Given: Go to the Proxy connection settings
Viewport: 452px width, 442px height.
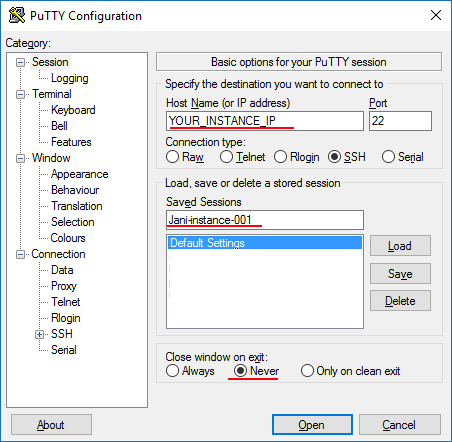Looking at the screenshot, I should pos(64,286).
